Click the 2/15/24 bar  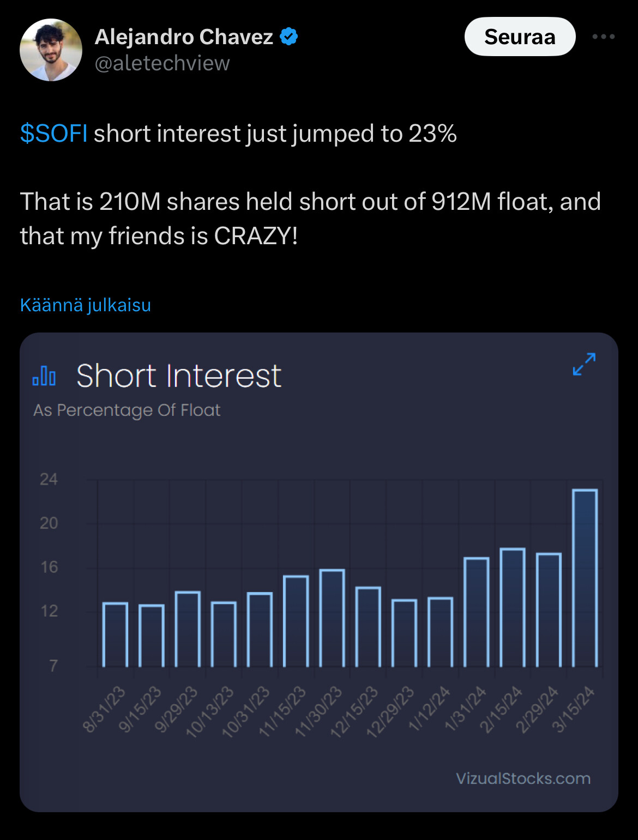point(513,607)
